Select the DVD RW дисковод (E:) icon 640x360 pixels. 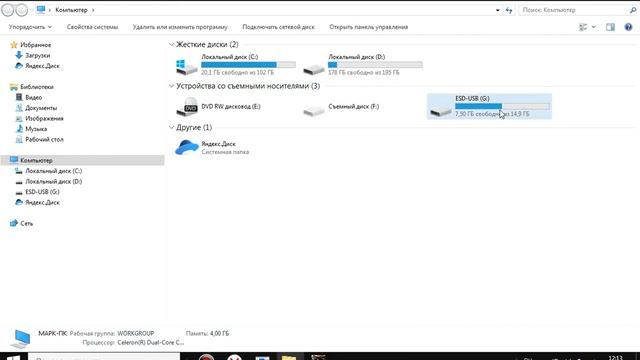(x=187, y=107)
